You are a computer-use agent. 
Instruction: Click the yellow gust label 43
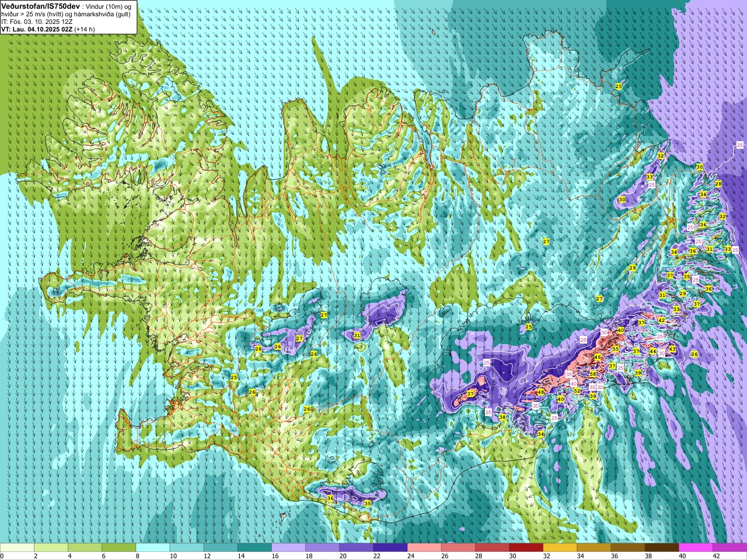[672, 349]
